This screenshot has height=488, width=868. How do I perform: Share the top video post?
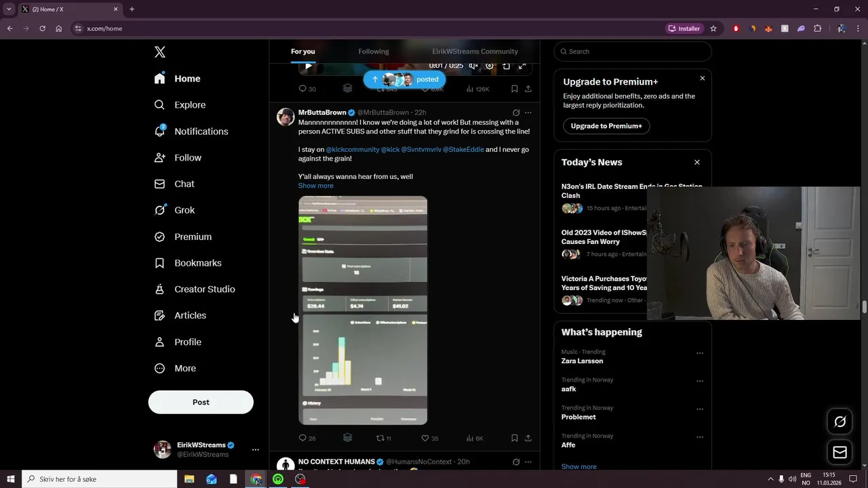coord(528,89)
